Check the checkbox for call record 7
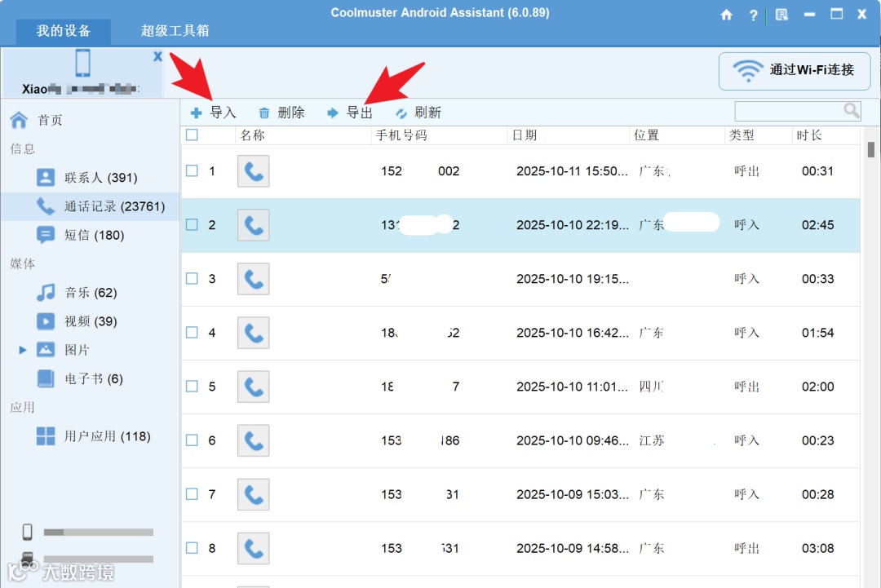This screenshot has height=588, width=881. click(x=193, y=494)
